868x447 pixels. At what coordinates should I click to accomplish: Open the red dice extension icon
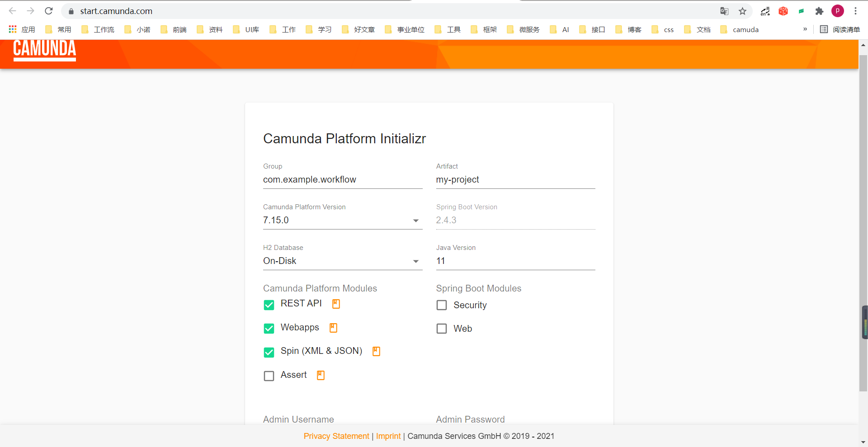click(783, 11)
